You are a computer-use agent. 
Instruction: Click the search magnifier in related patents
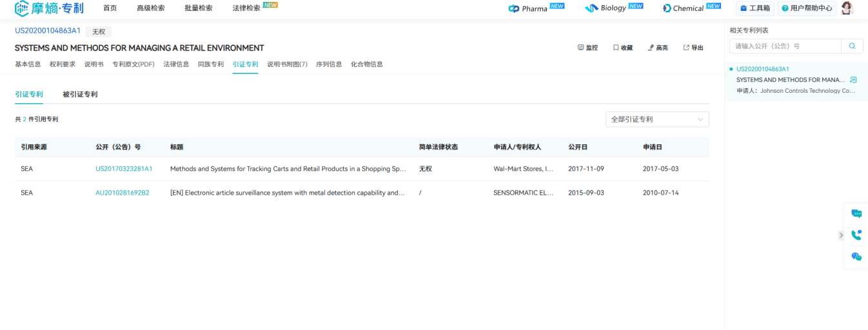[852, 46]
